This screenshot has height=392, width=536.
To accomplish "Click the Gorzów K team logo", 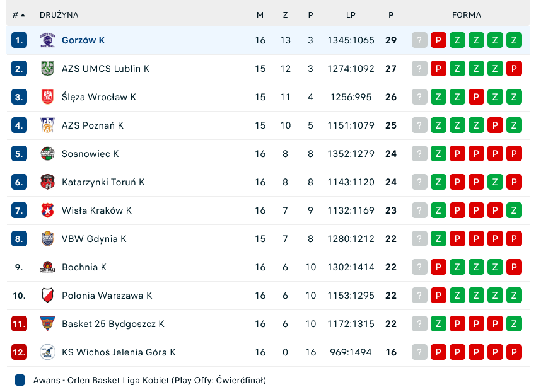I will [47, 40].
